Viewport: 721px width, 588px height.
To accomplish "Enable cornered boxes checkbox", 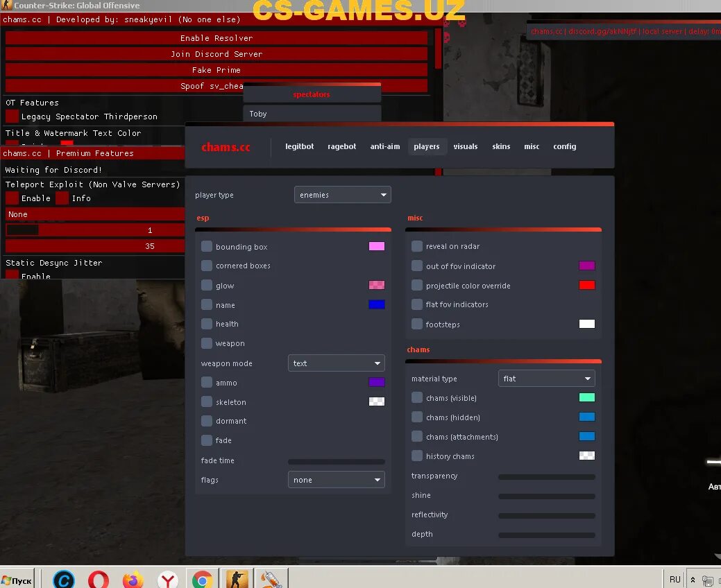I will pyautogui.click(x=207, y=266).
